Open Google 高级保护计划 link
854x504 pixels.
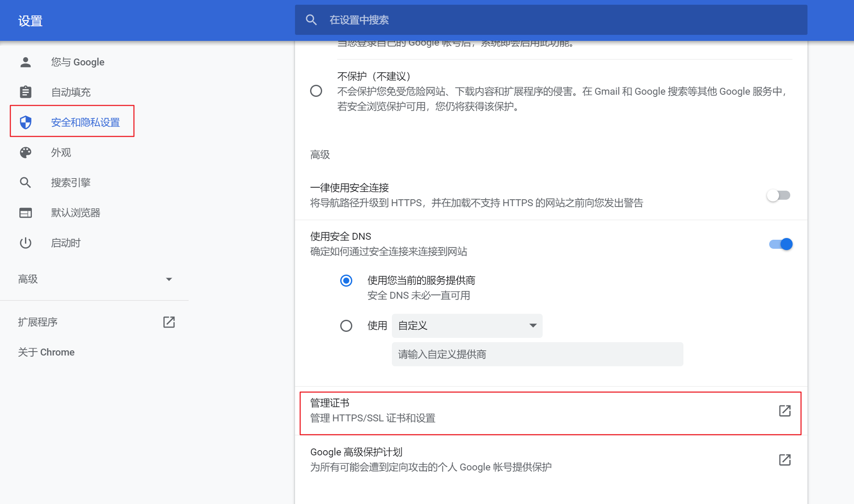point(785,460)
